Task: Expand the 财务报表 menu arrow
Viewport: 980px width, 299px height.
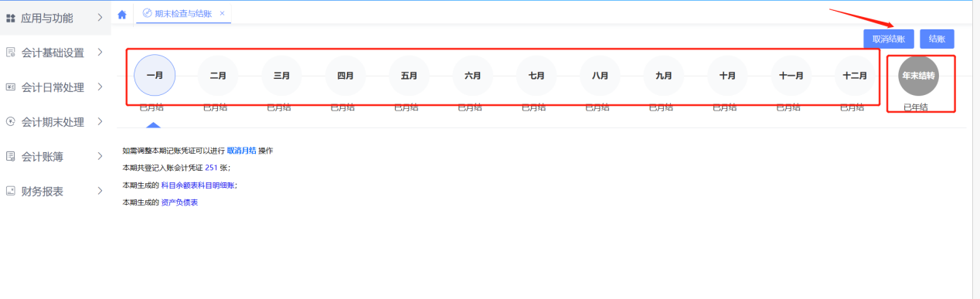Action: coord(100,192)
